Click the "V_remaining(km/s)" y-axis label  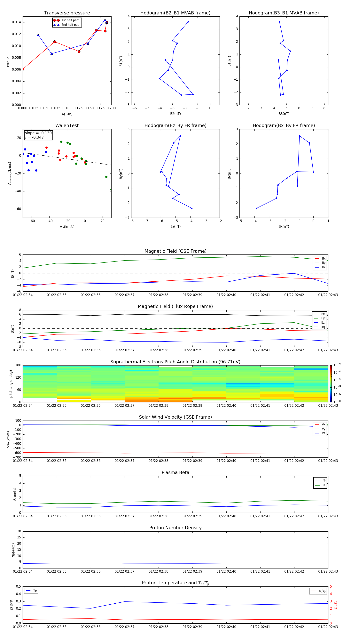click(x=10, y=173)
